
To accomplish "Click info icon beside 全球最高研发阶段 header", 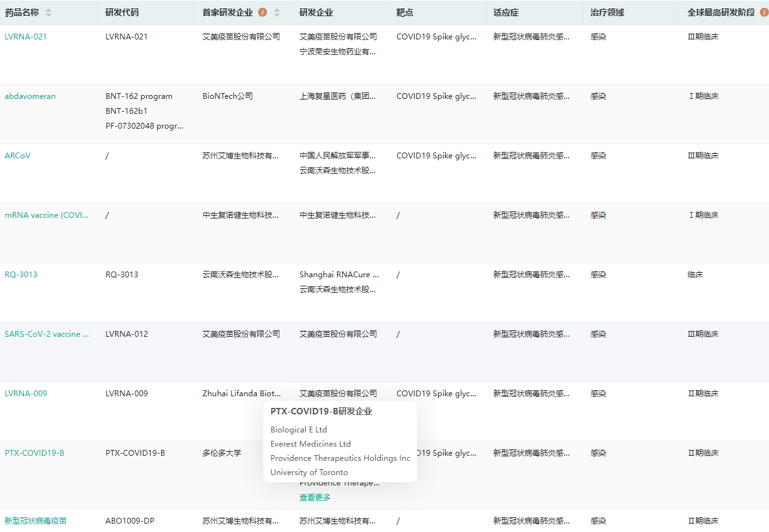I will [764, 12].
